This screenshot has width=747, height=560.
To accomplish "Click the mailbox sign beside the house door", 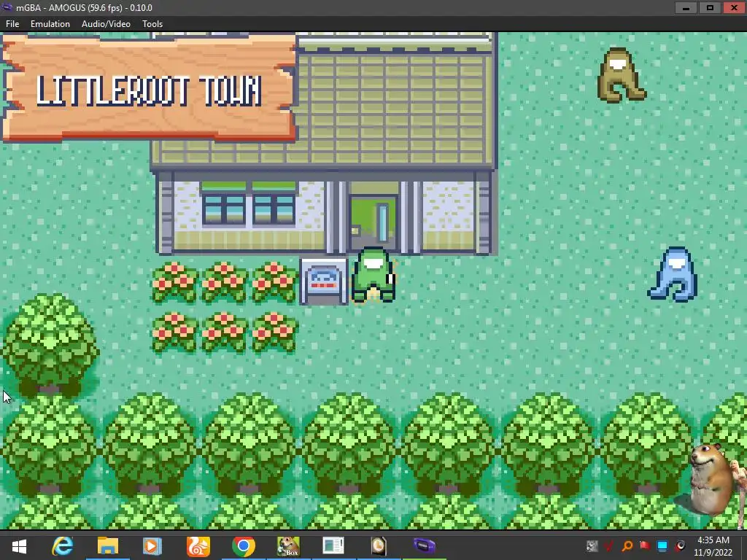I will coord(323,281).
